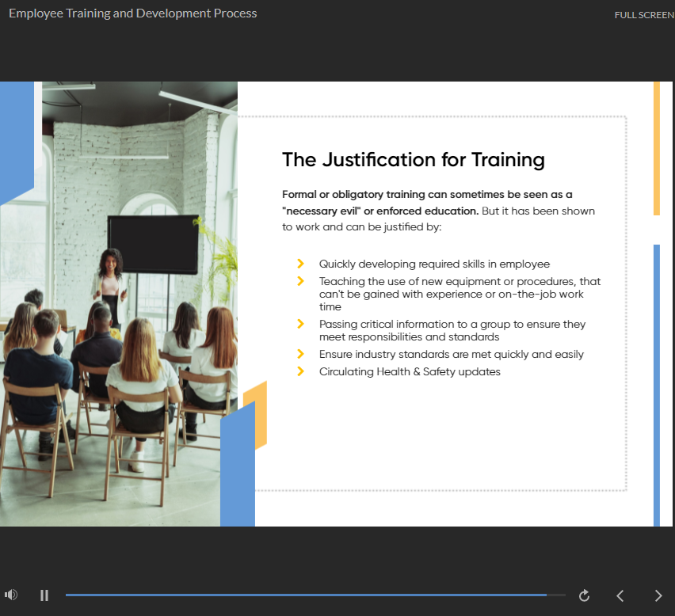Replay the current slide with the restart icon
This screenshot has width=675, height=616.
(584, 595)
